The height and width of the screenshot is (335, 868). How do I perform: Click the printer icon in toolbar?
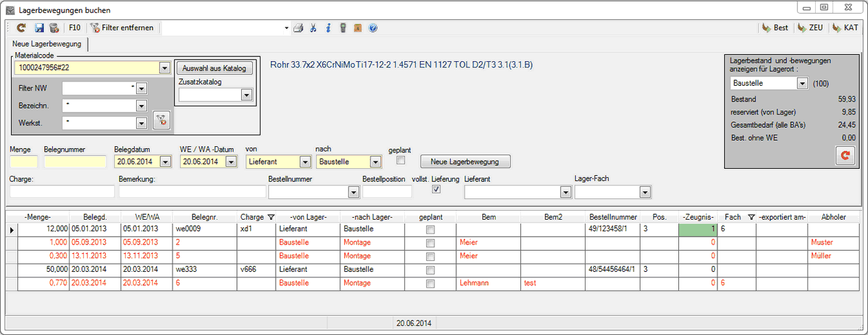298,28
